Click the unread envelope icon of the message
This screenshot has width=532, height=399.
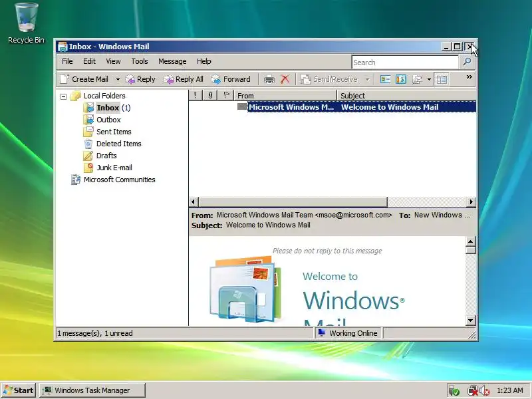pos(242,107)
